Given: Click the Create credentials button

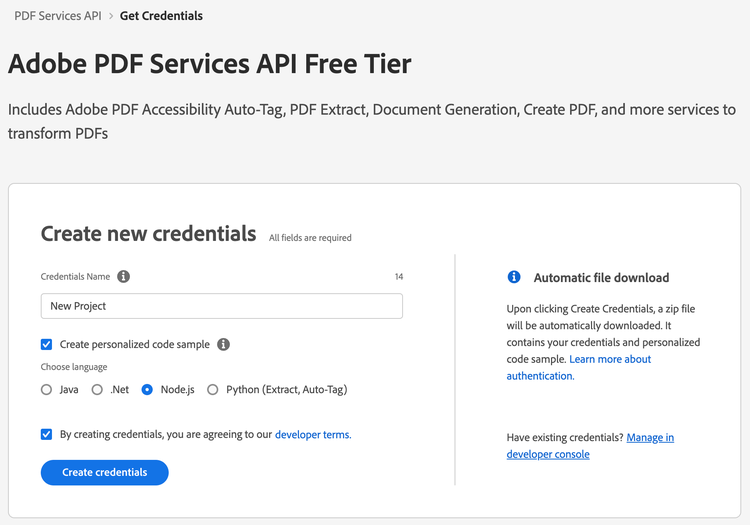Looking at the screenshot, I should pyautogui.click(x=105, y=472).
